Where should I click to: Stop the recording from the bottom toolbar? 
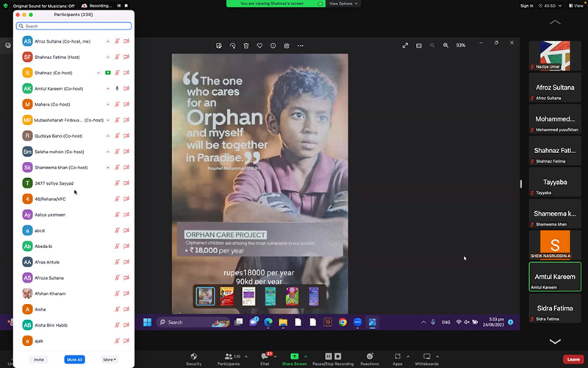point(338,356)
